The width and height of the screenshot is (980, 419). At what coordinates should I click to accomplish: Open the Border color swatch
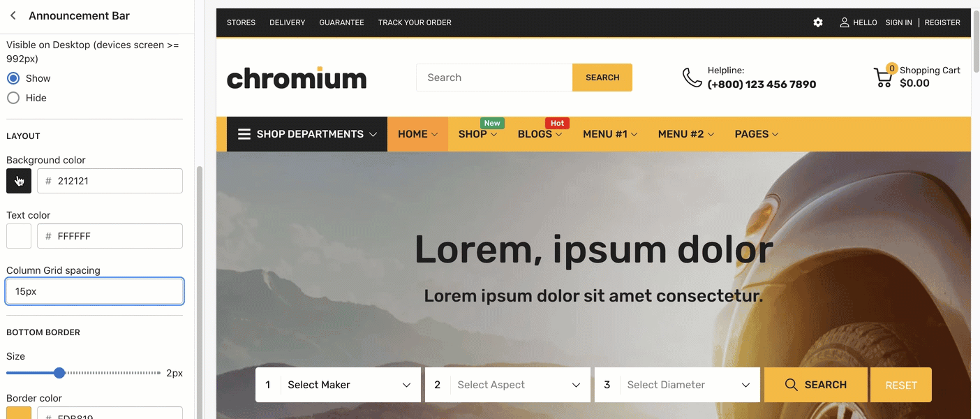(x=19, y=413)
